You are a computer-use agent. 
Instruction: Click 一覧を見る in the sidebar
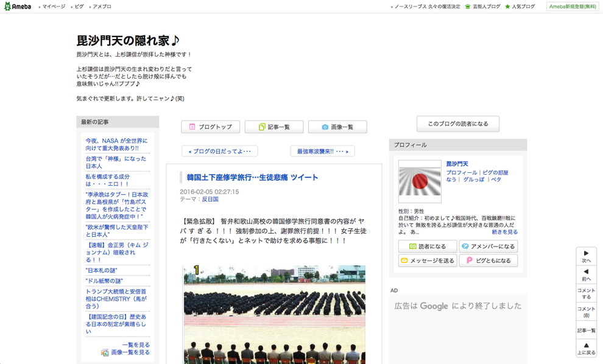(136, 345)
